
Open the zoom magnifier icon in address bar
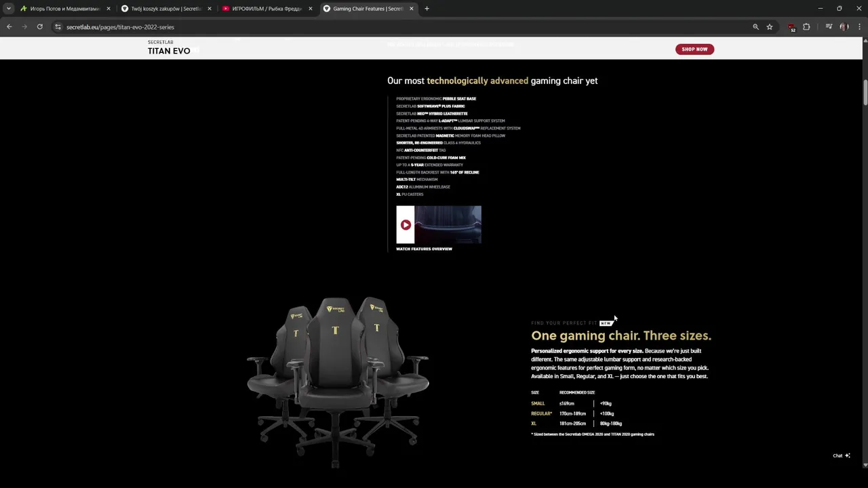[755, 27]
